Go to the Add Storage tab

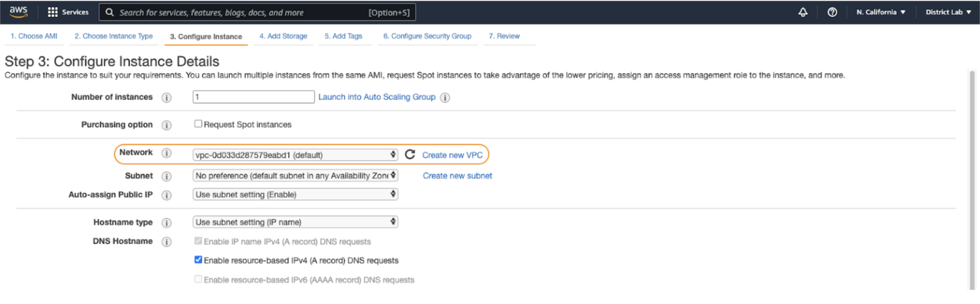pyautogui.click(x=283, y=36)
